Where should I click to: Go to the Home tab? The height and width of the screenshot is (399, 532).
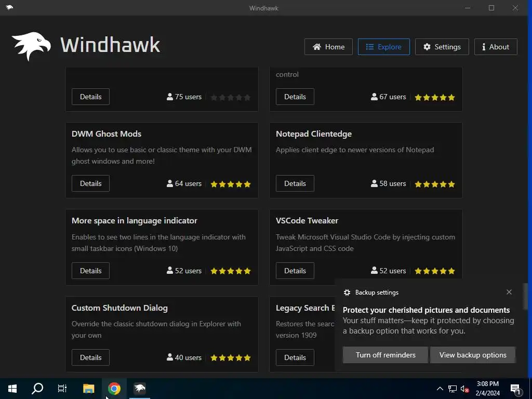click(328, 47)
